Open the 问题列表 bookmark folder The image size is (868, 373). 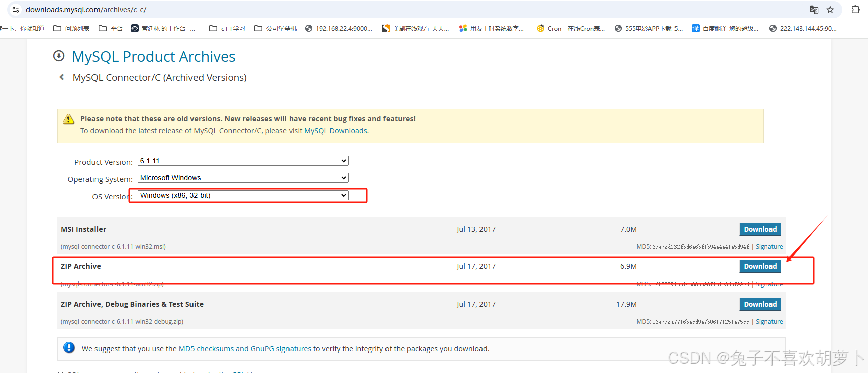[x=71, y=29]
